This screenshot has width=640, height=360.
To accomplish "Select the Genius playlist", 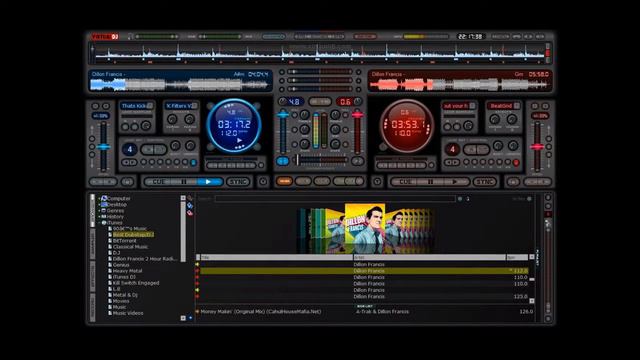I will [121, 265].
